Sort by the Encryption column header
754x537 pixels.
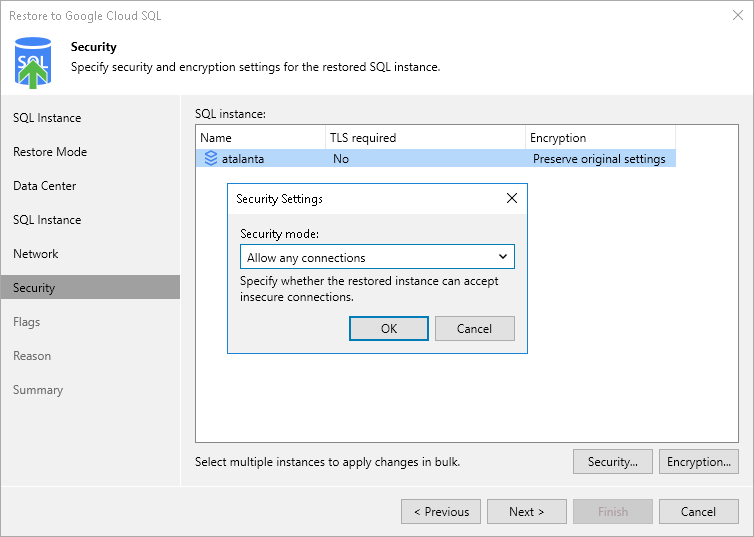[600, 137]
